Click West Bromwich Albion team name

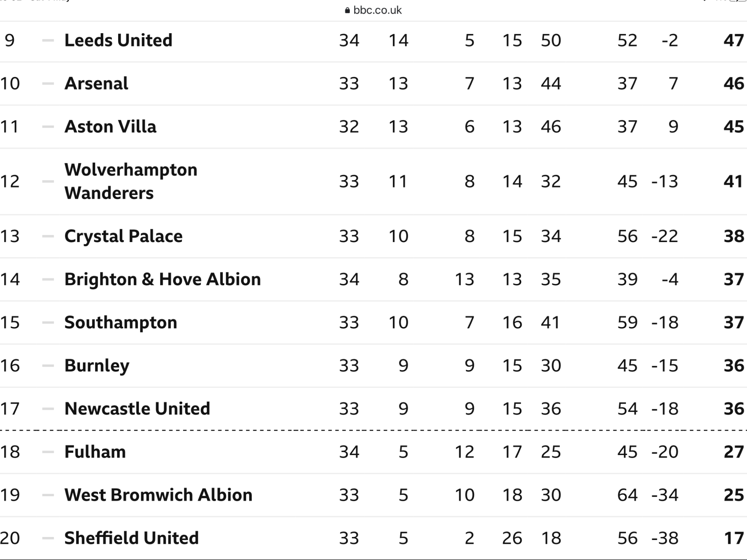[x=158, y=495]
